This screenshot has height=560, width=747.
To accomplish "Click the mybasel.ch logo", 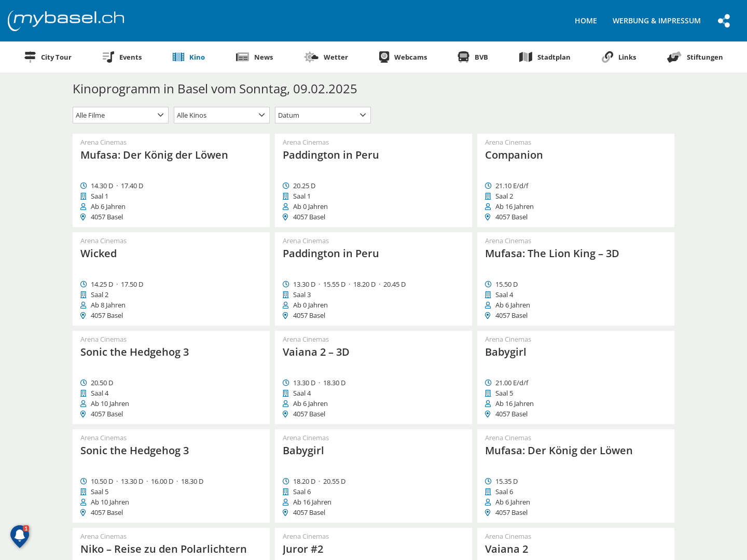I will point(66,20).
